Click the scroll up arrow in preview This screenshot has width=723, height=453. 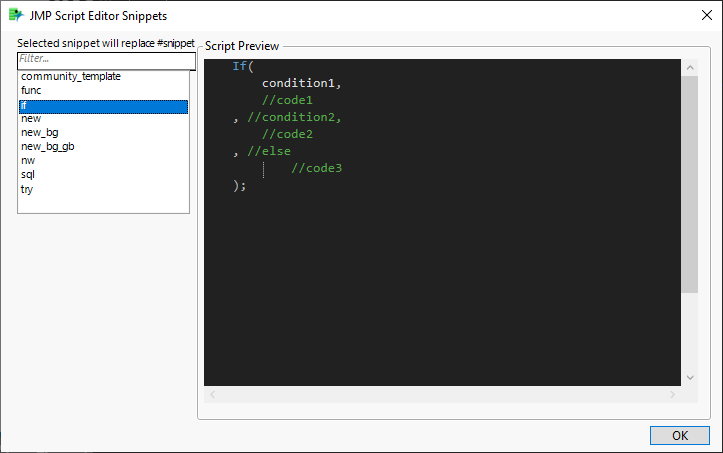(690, 67)
